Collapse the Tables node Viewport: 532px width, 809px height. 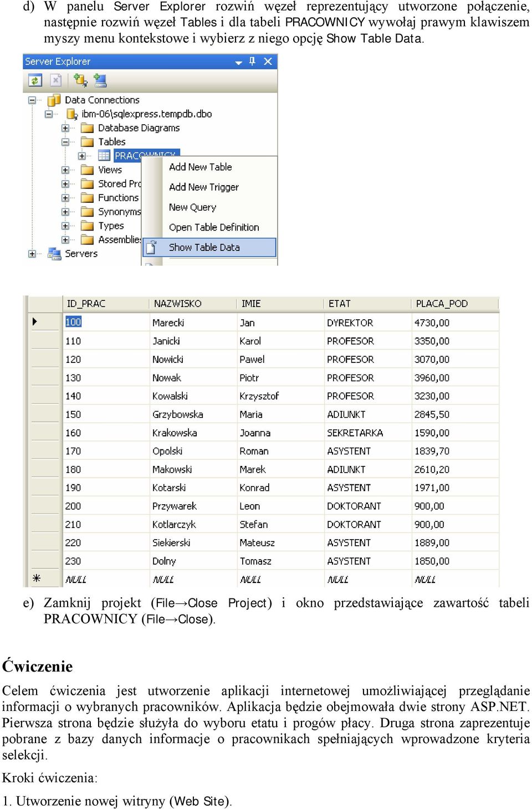[65, 142]
